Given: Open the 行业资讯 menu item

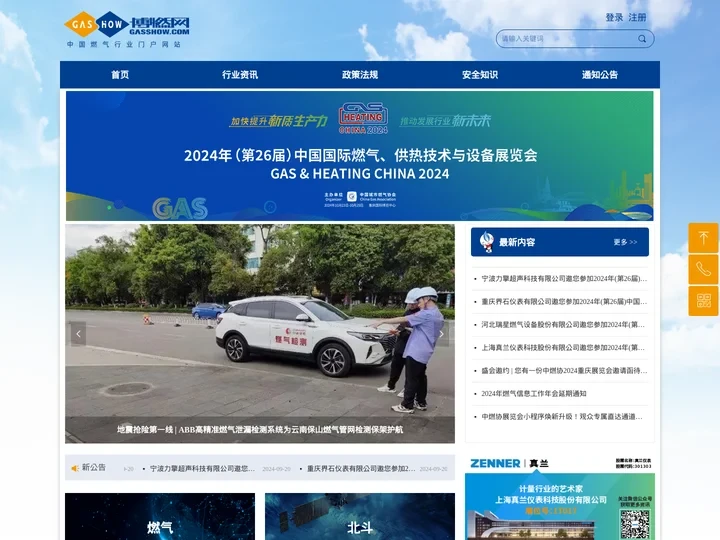Looking at the screenshot, I should point(240,74).
